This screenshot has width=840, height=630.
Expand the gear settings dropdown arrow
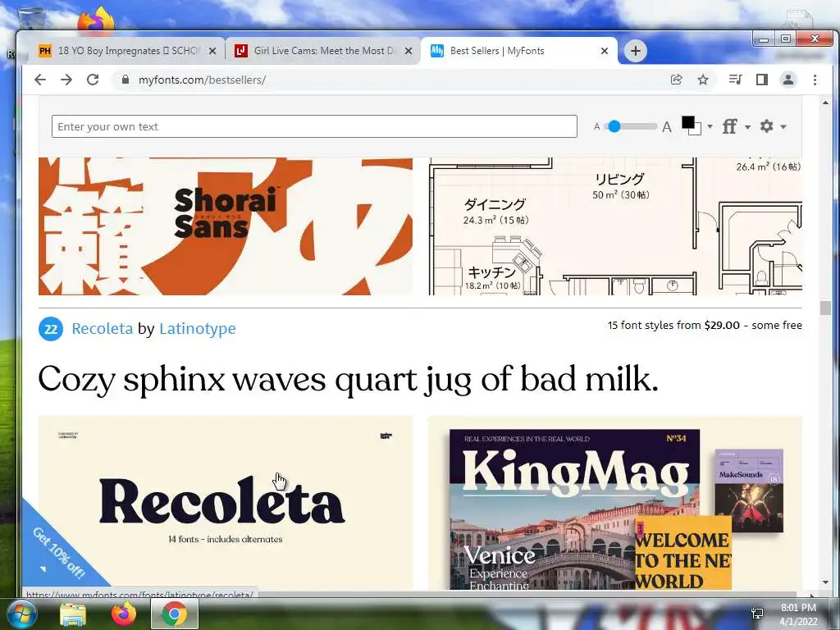point(783,127)
